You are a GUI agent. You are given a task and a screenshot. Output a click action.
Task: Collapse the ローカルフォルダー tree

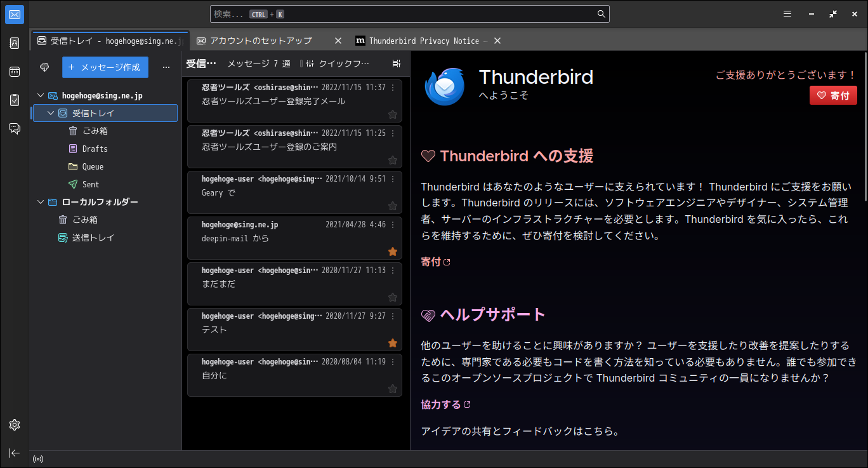pos(41,203)
